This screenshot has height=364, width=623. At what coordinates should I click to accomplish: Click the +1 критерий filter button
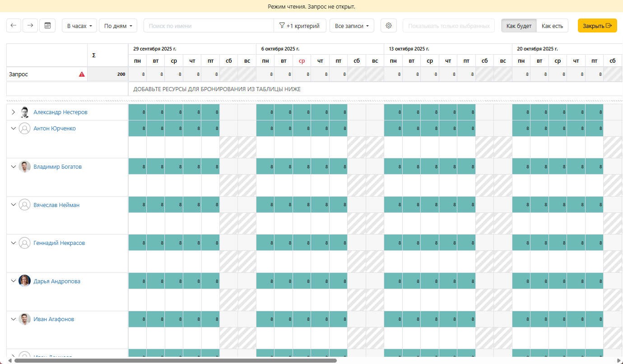coord(300,26)
